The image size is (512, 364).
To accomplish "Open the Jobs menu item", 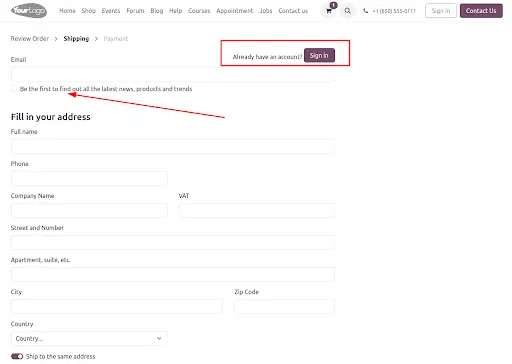I will pos(266,11).
